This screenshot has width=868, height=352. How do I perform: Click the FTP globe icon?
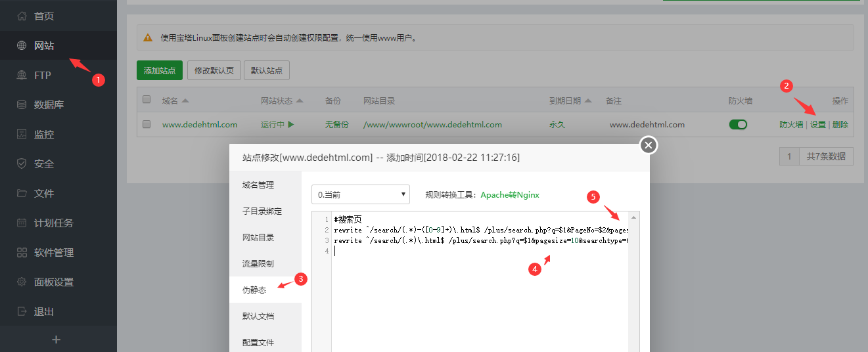(22, 75)
